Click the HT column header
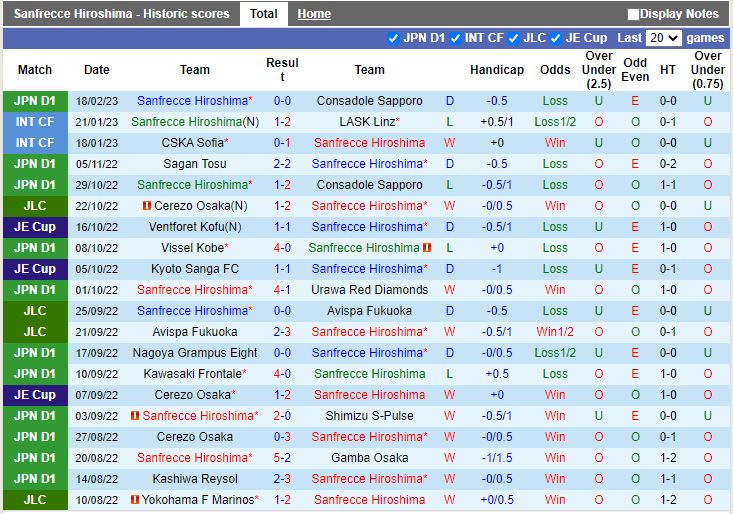This screenshot has width=733, height=514. pos(668,70)
